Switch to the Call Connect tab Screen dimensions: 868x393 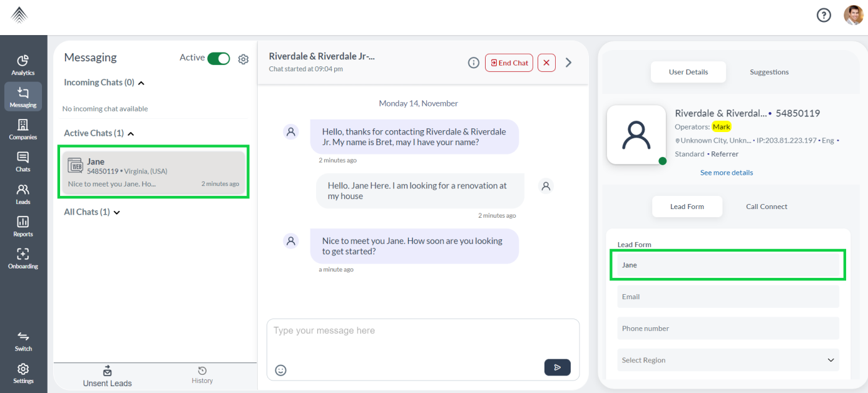[x=767, y=207]
